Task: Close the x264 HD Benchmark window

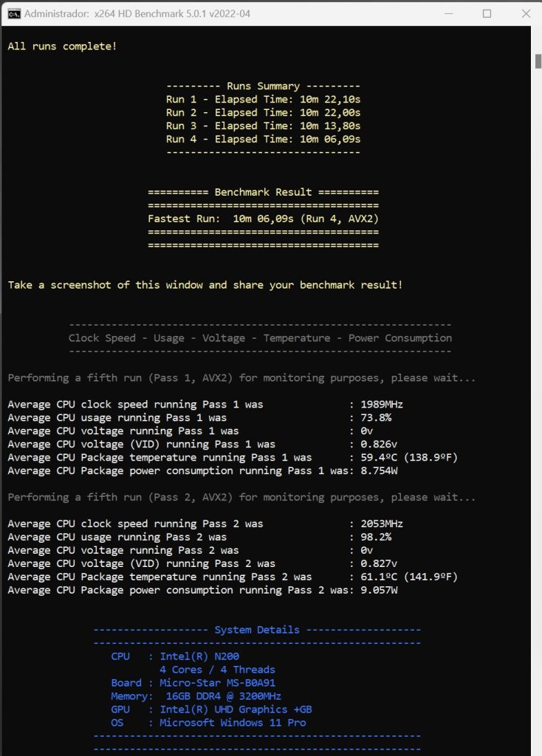Action: (x=526, y=13)
